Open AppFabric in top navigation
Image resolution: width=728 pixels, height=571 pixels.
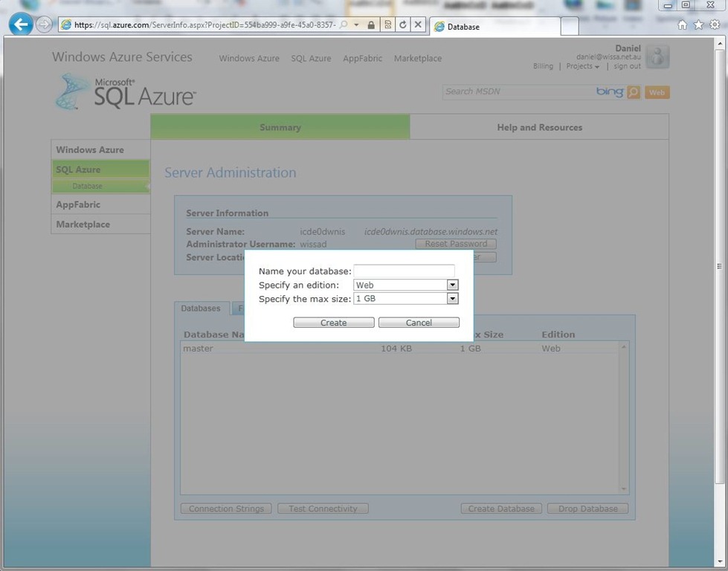363,59
